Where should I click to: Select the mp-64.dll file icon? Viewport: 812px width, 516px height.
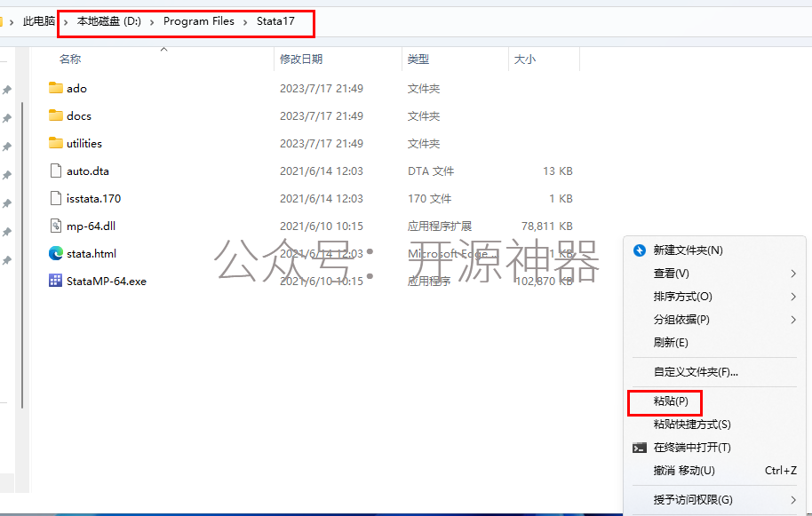pyautogui.click(x=55, y=226)
